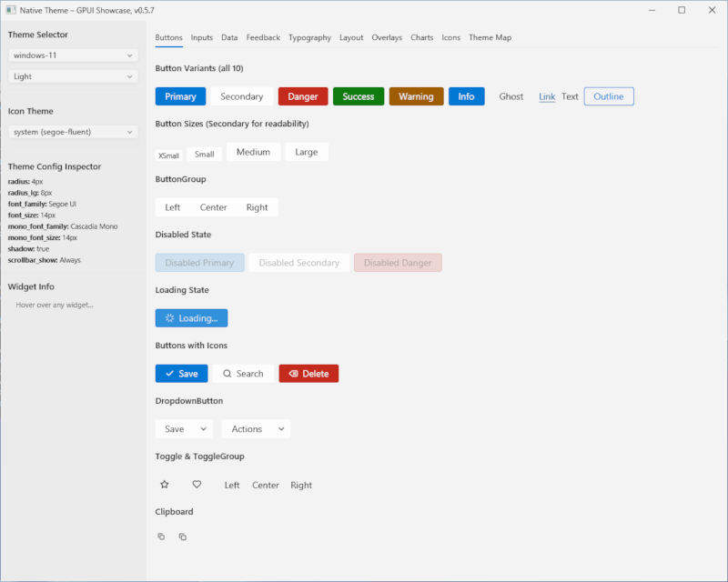Click the Save button with checkmark icon
This screenshot has height=582, width=728.
(181, 374)
